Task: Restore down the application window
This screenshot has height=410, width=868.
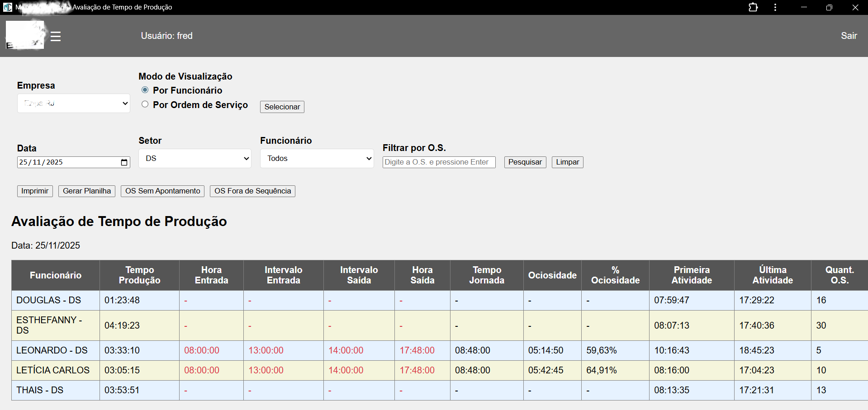Action: click(829, 7)
